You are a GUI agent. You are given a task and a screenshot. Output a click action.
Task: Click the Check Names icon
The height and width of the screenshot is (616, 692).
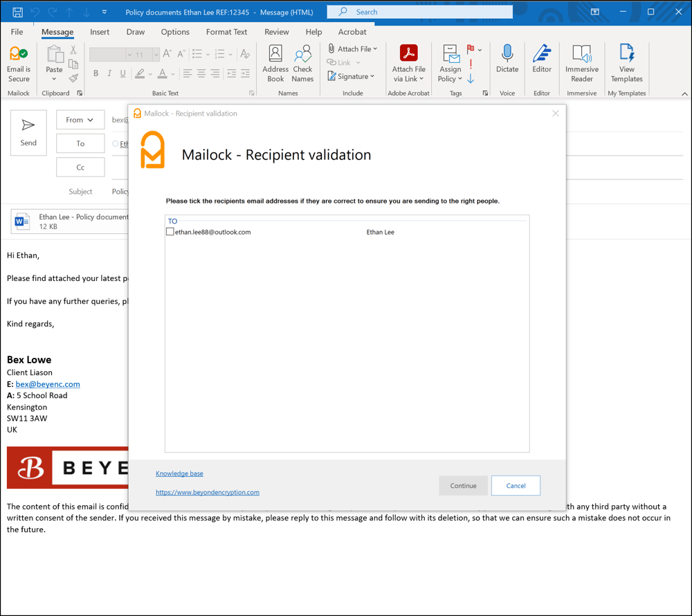click(x=302, y=62)
